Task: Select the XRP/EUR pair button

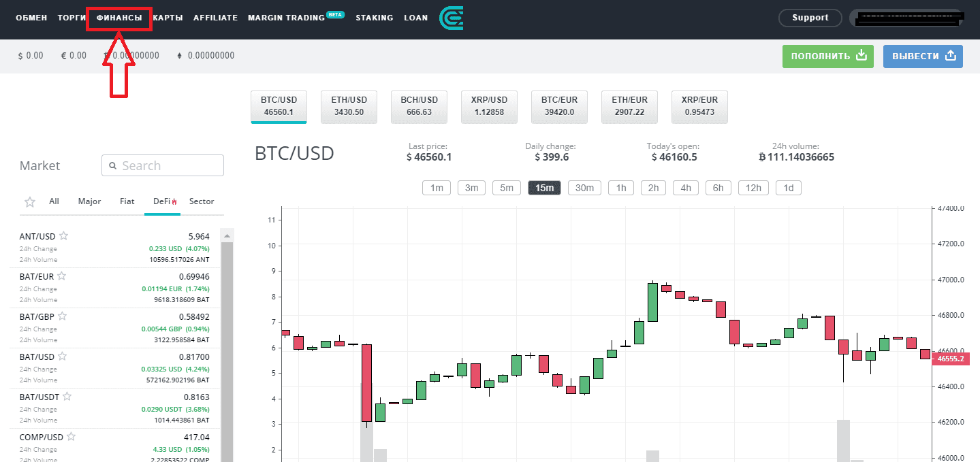Action: 699,106
